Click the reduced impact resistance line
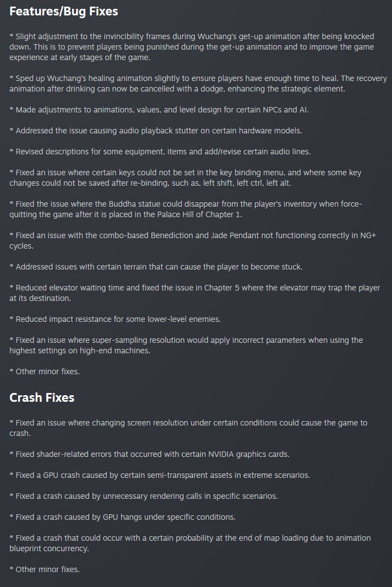This screenshot has height=587, width=392. (115, 319)
